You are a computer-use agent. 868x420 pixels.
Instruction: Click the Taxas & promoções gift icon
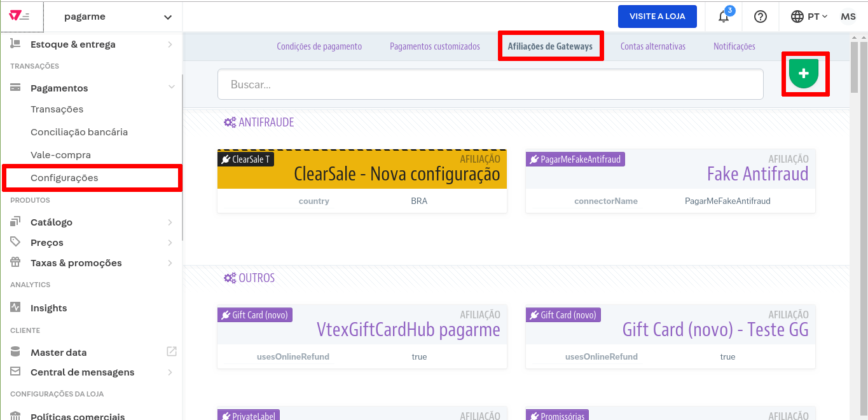click(16, 262)
